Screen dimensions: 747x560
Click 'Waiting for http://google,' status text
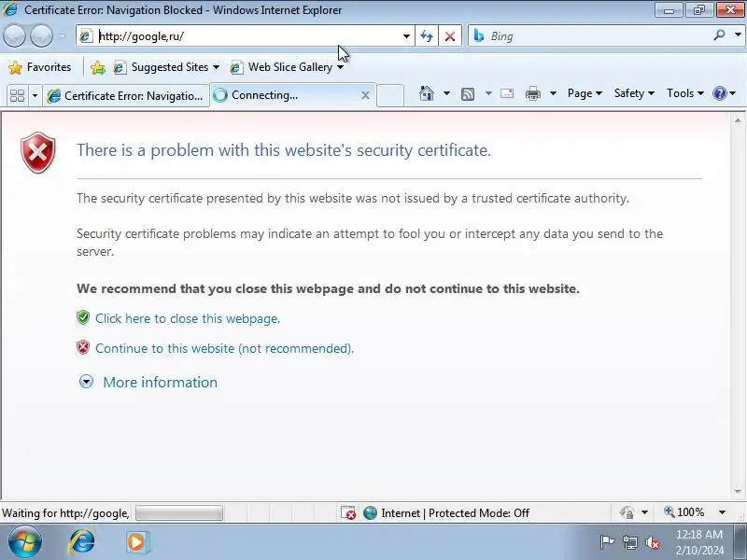tap(65, 513)
